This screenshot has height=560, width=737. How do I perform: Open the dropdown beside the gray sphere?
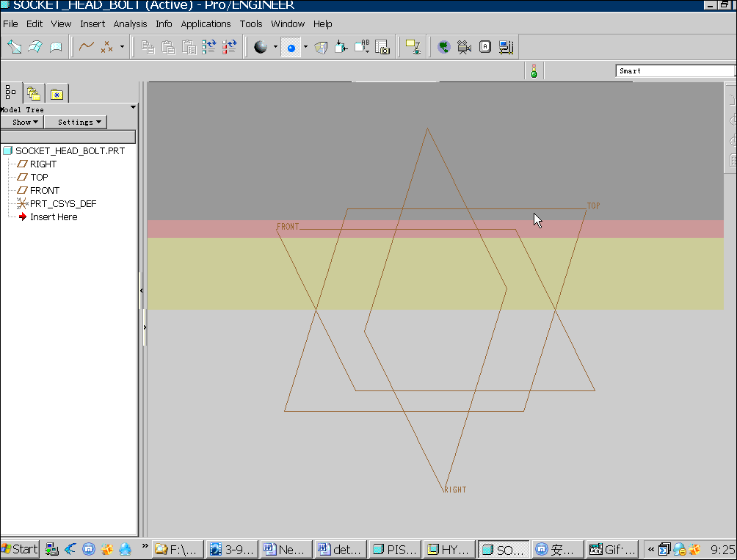pos(275,47)
